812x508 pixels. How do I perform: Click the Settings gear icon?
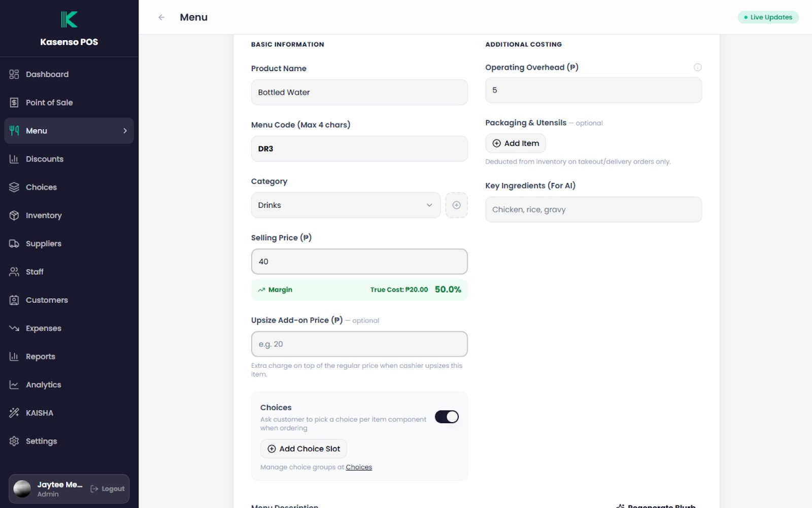pyautogui.click(x=14, y=441)
